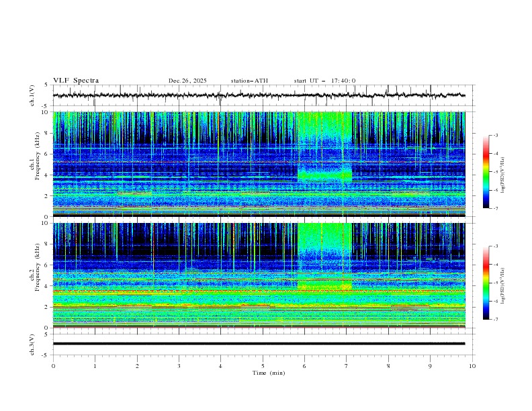The height and width of the screenshot is (411, 532).
Task: Select the ch.1 "Frequency (kHz)" axis label
Action: (x=38, y=154)
